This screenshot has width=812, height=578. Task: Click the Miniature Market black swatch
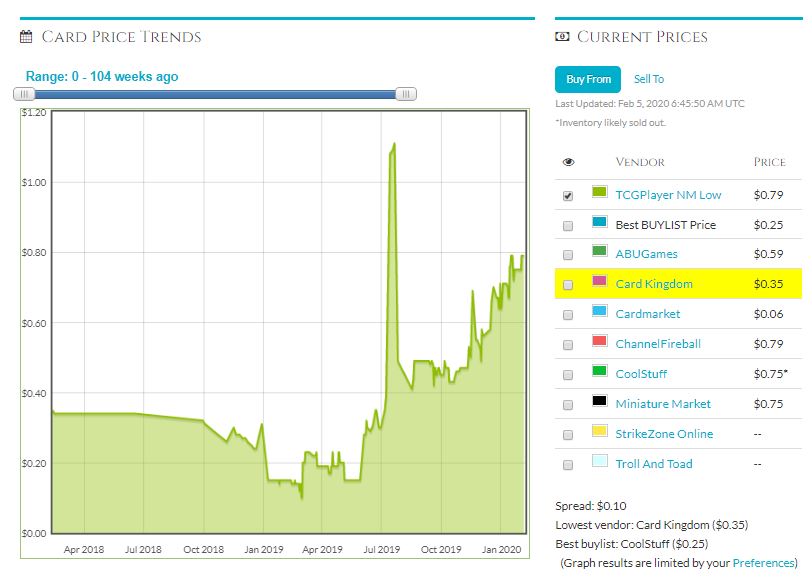599,401
